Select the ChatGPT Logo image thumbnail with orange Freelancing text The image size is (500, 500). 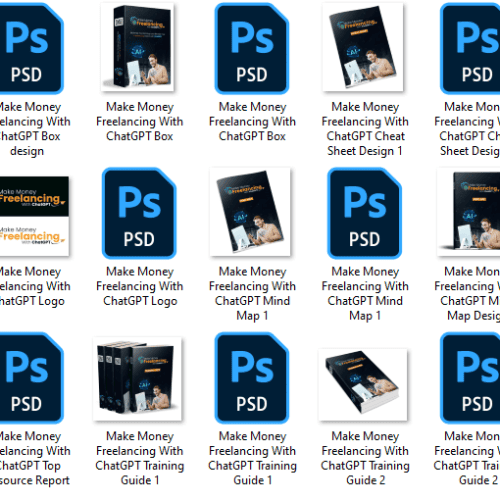pyautogui.click(x=34, y=216)
